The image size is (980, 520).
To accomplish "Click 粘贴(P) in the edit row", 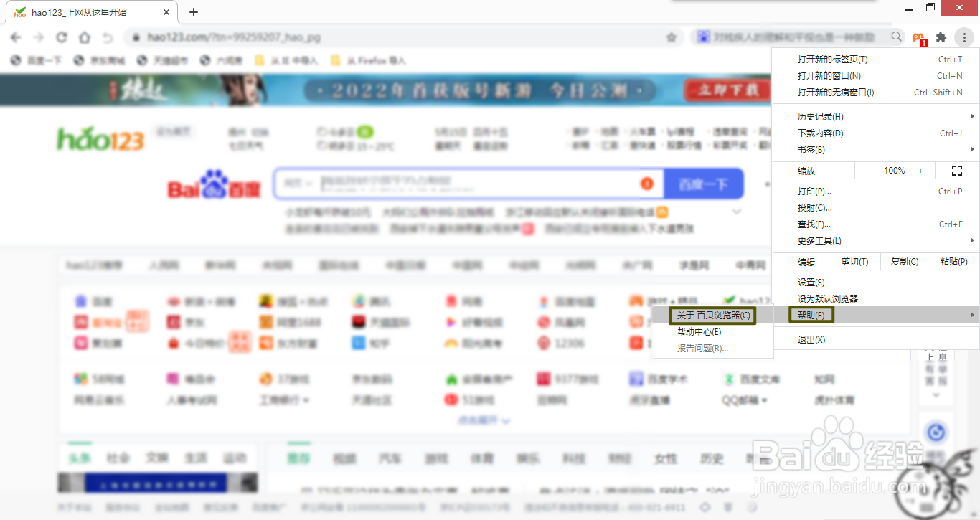I will (x=954, y=262).
